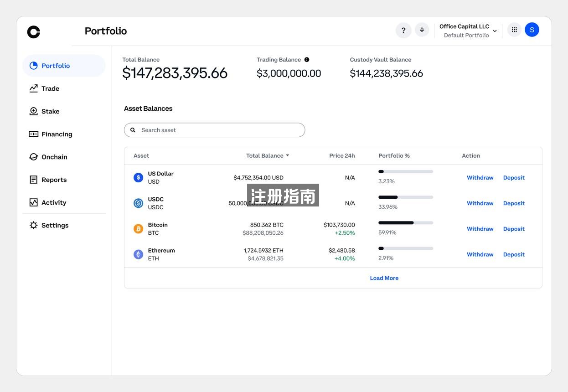Image resolution: width=568 pixels, height=392 pixels.
Task: Click the Trading Balance info icon
Action: coord(307,60)
